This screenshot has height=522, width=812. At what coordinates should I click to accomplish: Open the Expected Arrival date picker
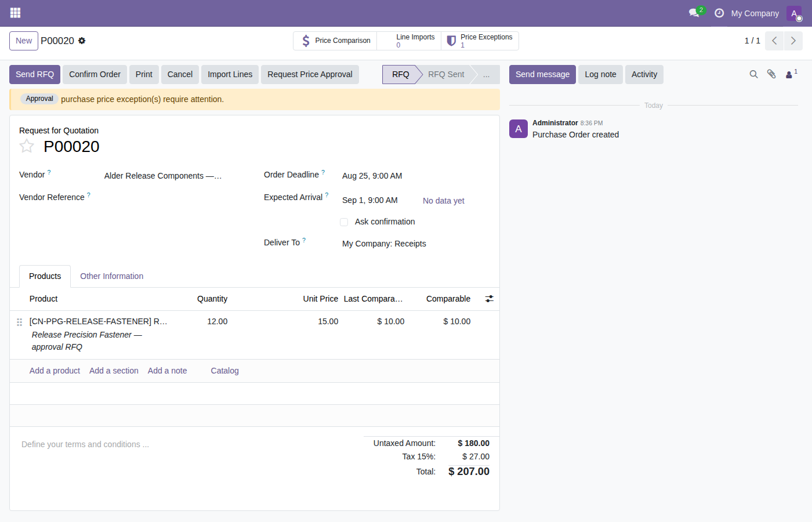click(x=370, y=200)
